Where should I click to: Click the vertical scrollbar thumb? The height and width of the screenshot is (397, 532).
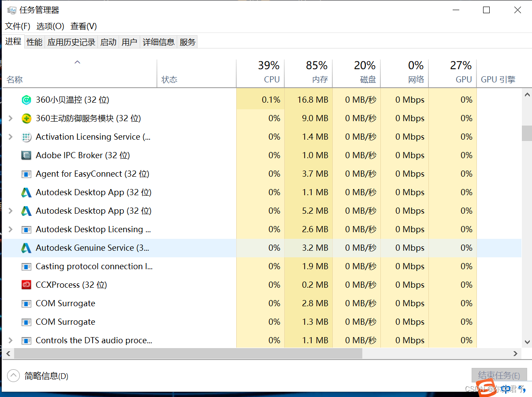(527, 134)
